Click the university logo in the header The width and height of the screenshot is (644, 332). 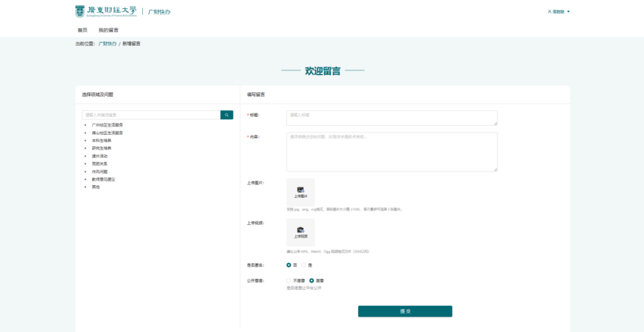tap(106, 11)
